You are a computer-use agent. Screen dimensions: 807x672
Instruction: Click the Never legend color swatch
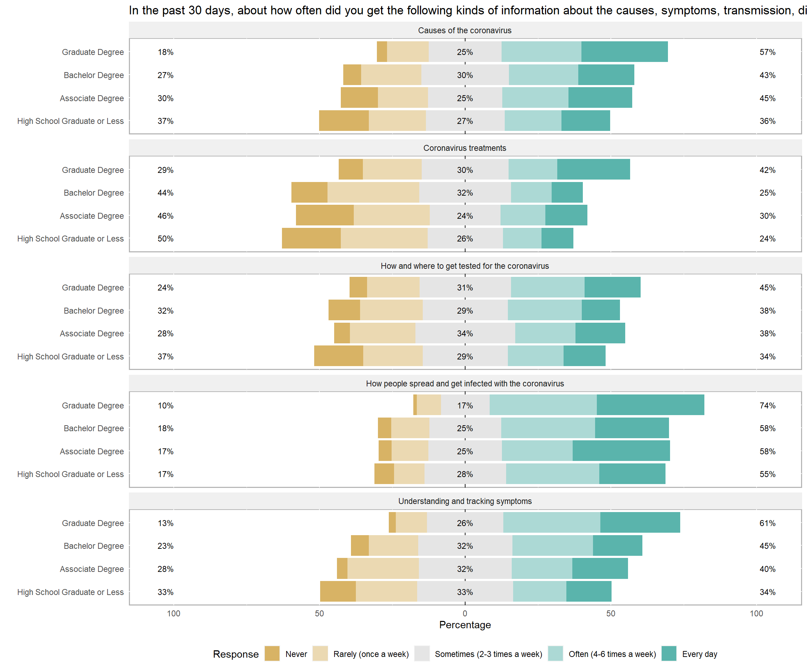pyautogui.click(x=272, y=654)
